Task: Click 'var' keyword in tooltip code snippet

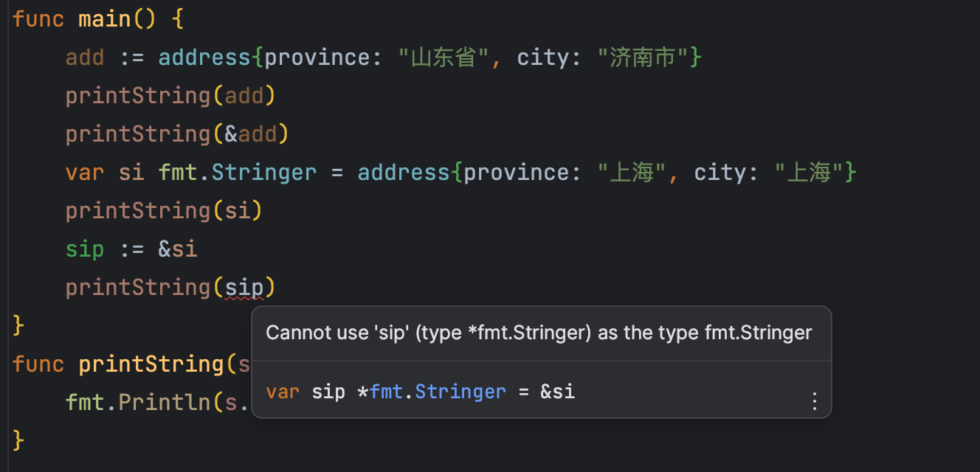Action: (284, 391)
